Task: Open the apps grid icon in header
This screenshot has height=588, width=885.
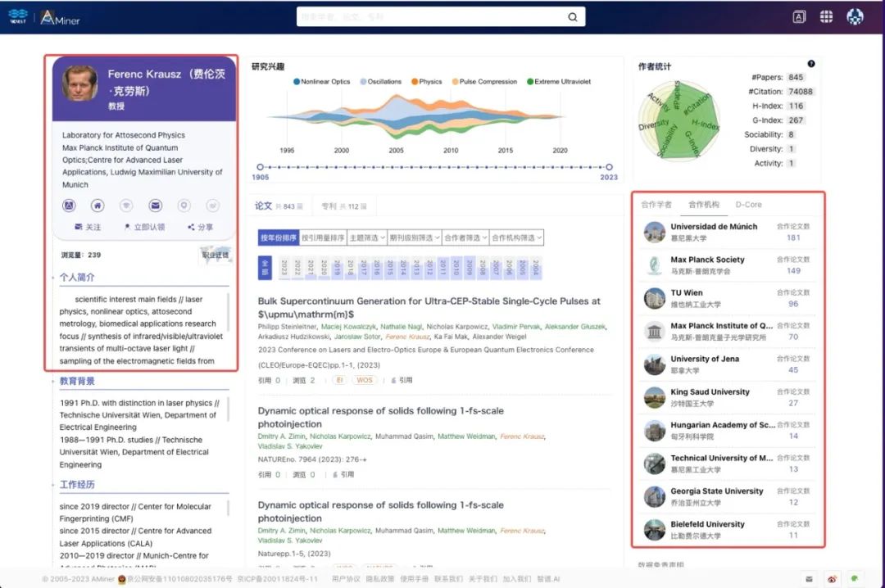Action: point(826,17)
